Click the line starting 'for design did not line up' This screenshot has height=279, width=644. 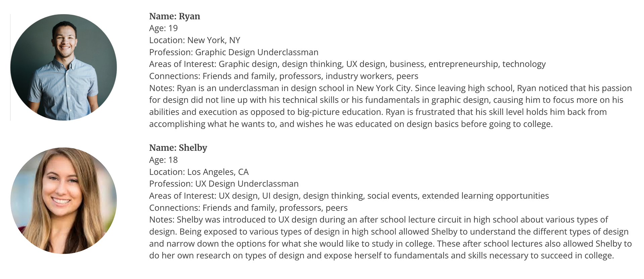point(386,100)
